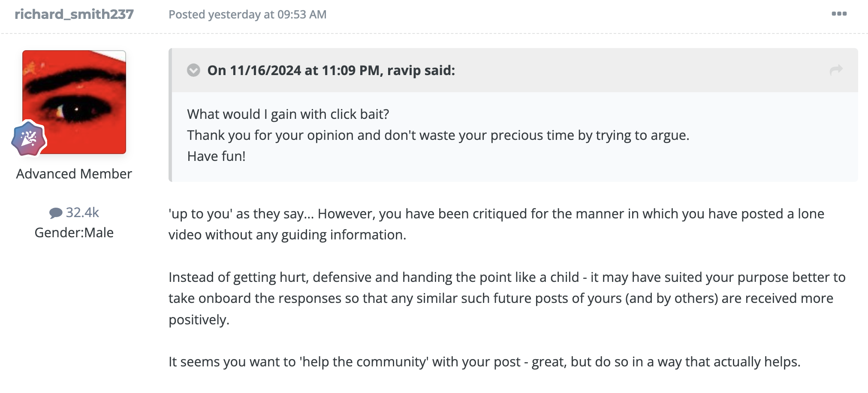Screen dimensions: 868x393
Task: Click the 32.4k post count
Action: pos(82,212)
